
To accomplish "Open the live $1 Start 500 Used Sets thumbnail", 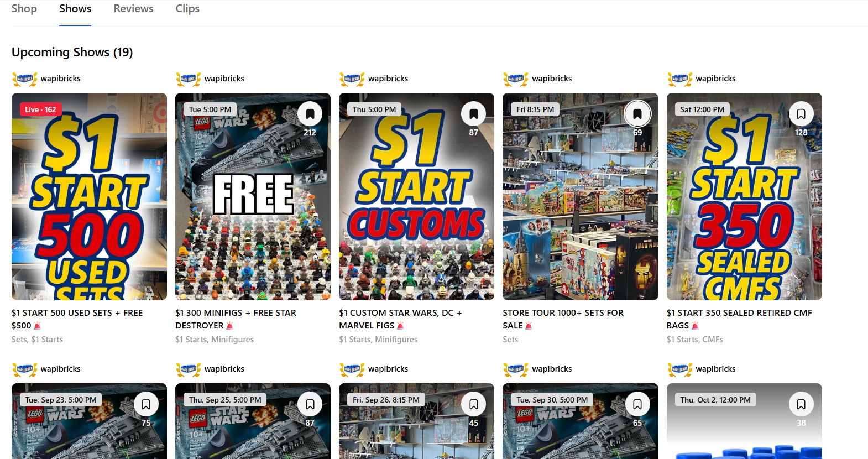I will coord(89,196).
